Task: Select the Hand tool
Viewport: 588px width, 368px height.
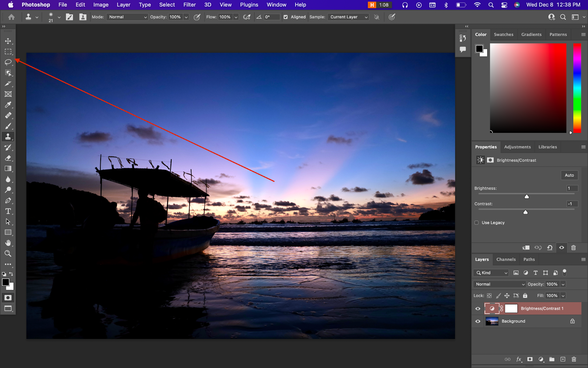Action: pyautogui.click(x=8, y=243)
